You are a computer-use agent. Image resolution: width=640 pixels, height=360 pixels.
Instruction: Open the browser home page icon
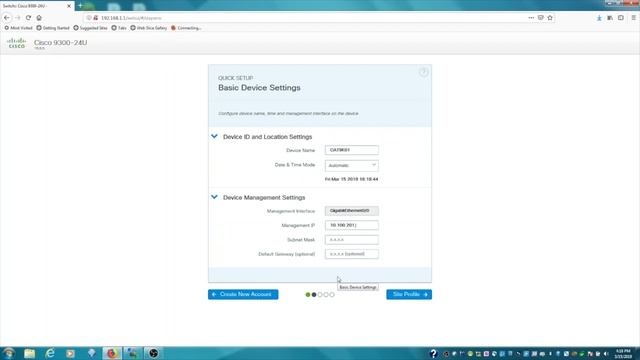pos(39,18)
